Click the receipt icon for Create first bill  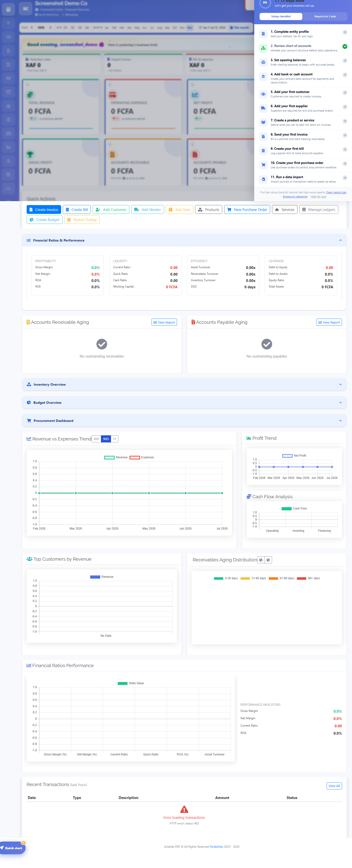click(263, 150)
